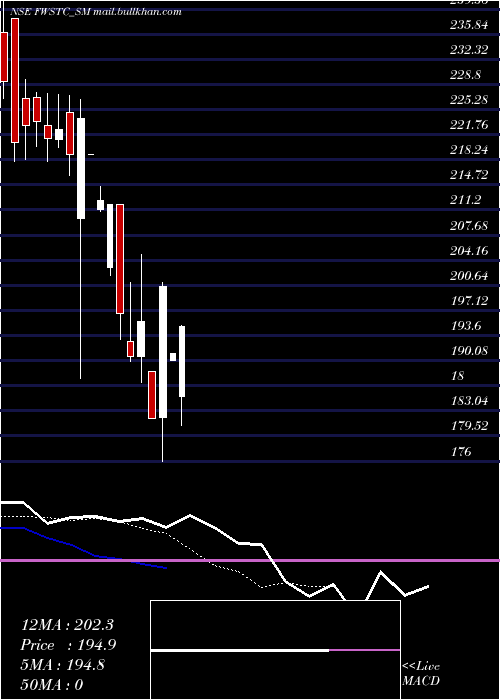Image resolution: width=500 pixels, height=700 pixels.
Task: Click the 214.72 price axis label
Action: 469,175
